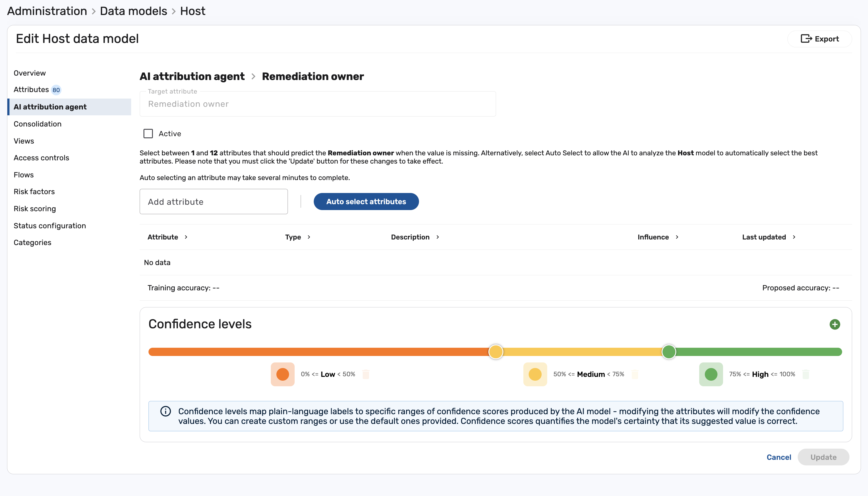
Task: Click the green Medium/High slider handle
Action: tap(669, 352)
